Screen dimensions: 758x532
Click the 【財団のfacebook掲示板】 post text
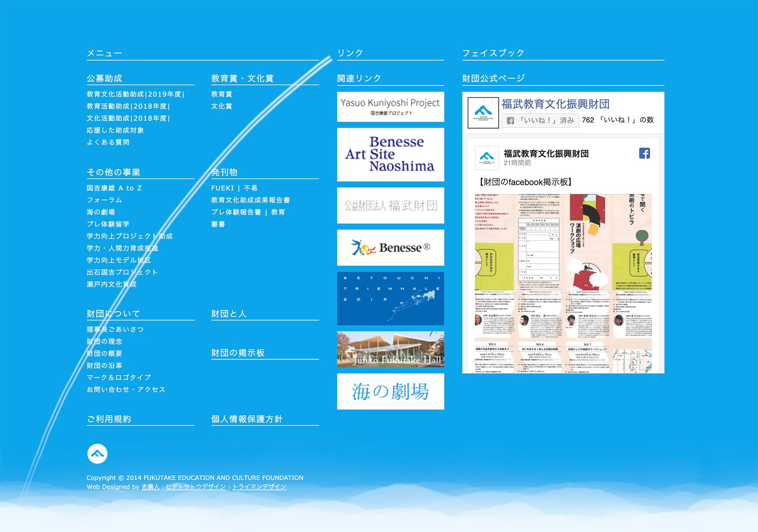point(525,182)
